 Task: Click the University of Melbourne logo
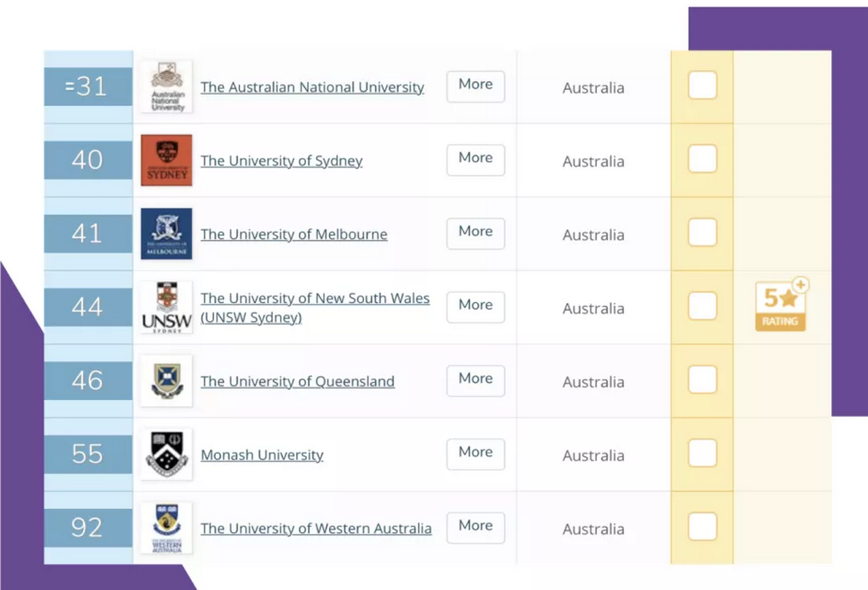tap(166, 234)
